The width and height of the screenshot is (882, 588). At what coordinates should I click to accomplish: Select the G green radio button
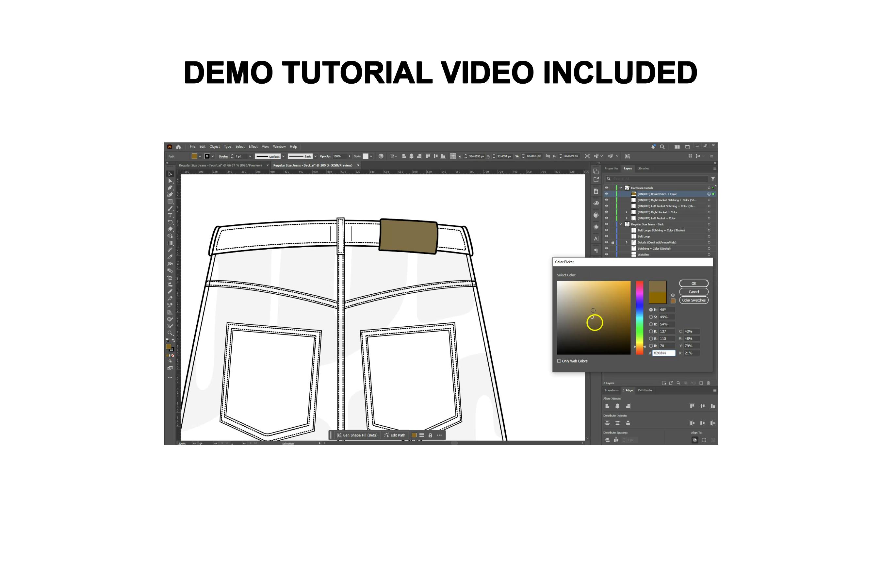pos(651,339)
